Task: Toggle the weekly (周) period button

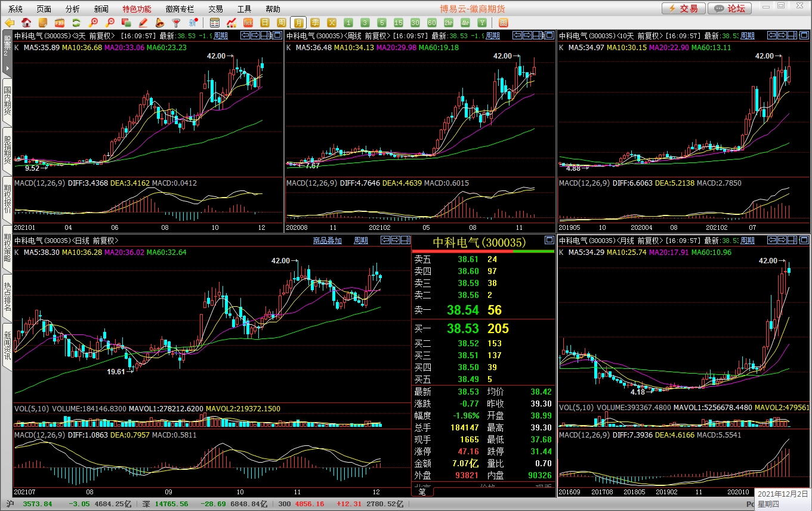Action: point(282,23)
